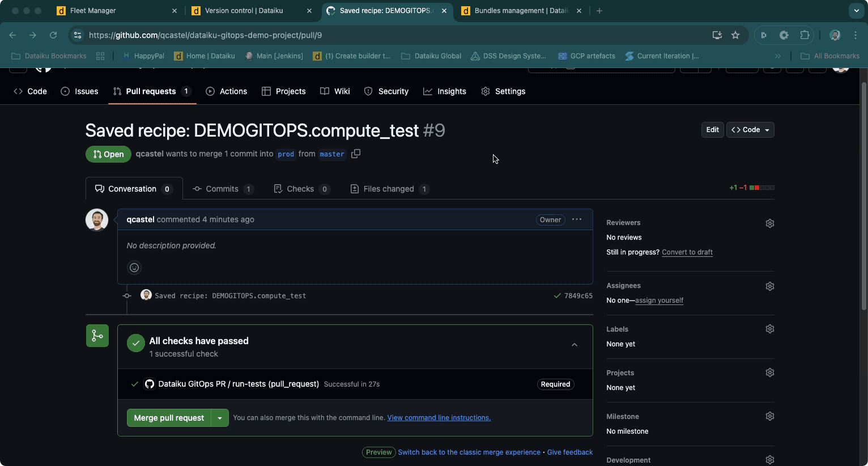Open Development settings gear
868x466 pixels.
click(x=769, y=460)
